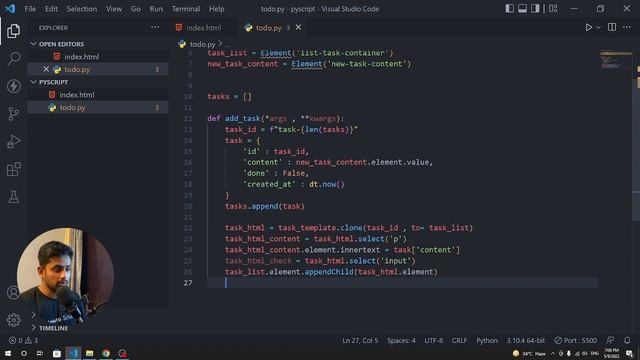Change end of line CRLF setting
Screen dimensions: 640x360
click(x=459, y=340)
